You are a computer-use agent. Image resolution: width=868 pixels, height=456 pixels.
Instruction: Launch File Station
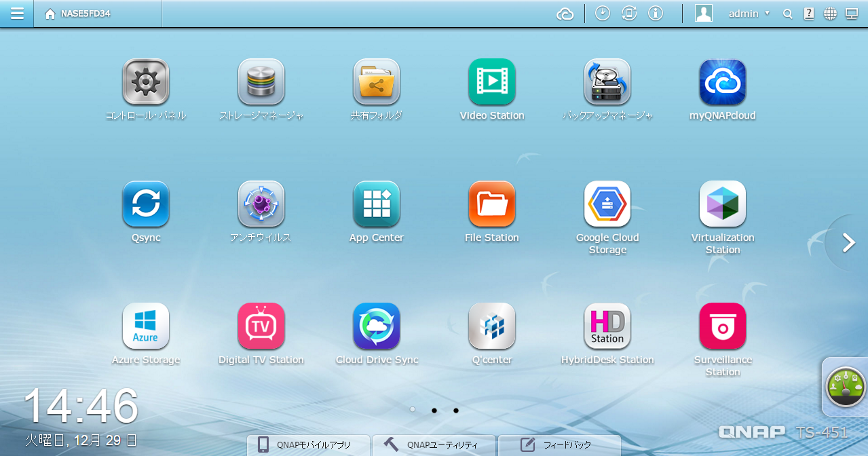point(492,204)
